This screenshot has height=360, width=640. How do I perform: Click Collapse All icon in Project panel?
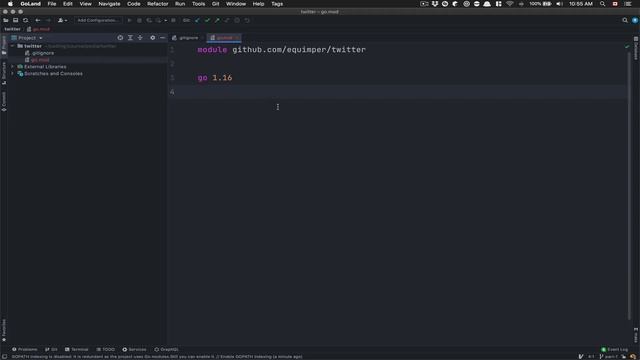tap(140, 38)
